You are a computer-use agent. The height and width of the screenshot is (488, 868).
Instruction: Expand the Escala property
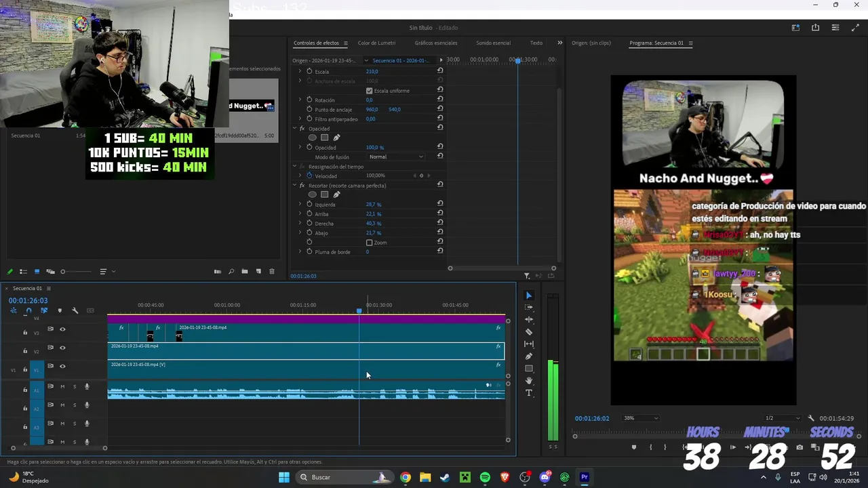click(x=300, y=71)
